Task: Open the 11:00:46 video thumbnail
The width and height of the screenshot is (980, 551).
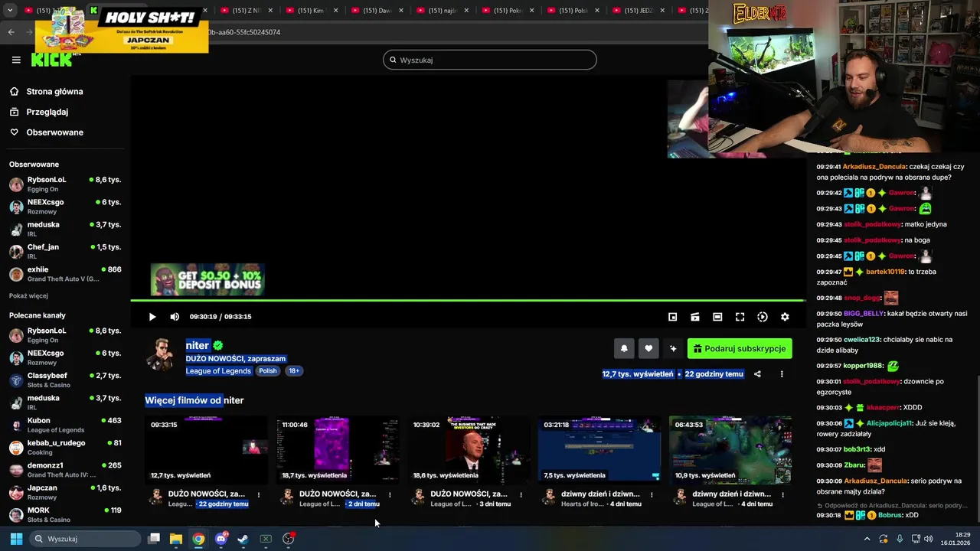Action: click(x=338, y=450)
